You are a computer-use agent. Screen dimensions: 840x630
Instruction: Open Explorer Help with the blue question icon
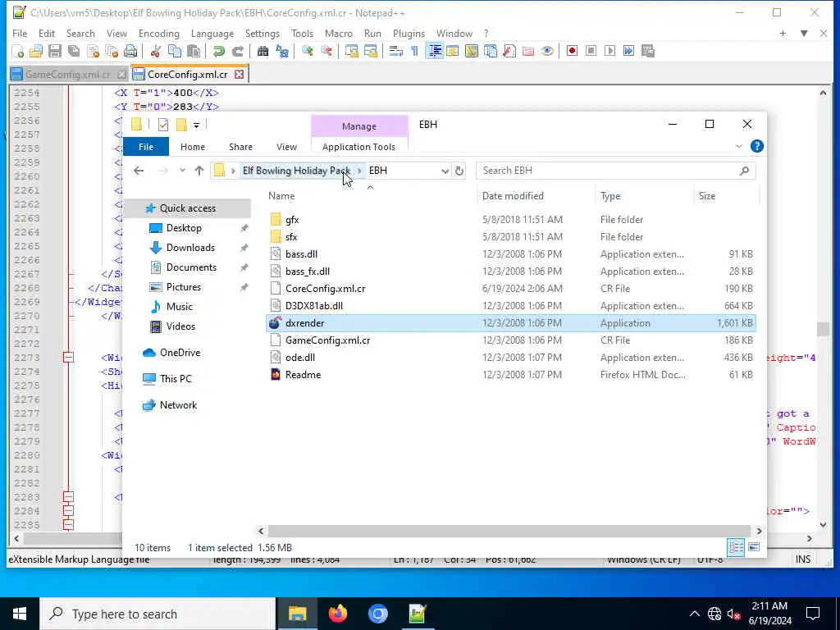point(756,146)
